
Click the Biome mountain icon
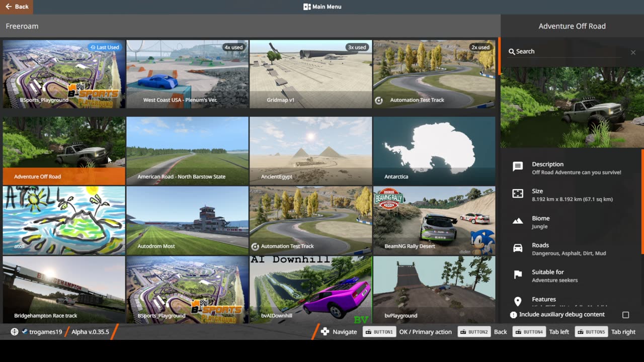(x=518, y=221)
